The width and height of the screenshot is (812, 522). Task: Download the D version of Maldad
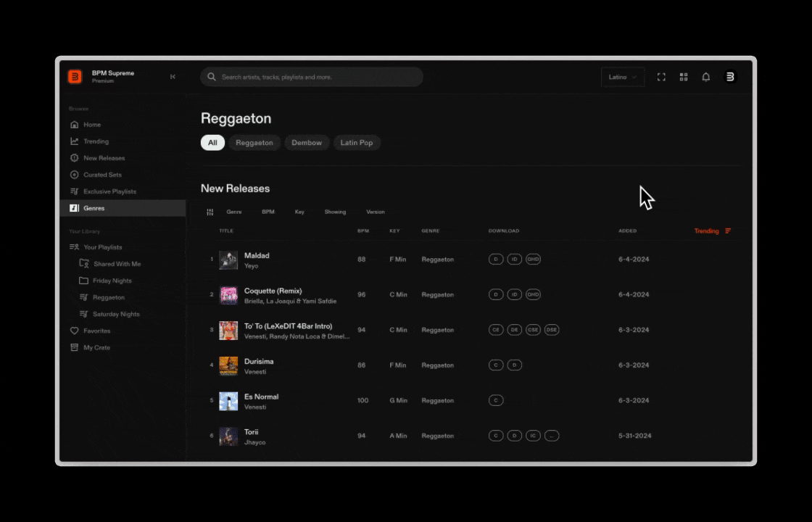click(496, 259)
